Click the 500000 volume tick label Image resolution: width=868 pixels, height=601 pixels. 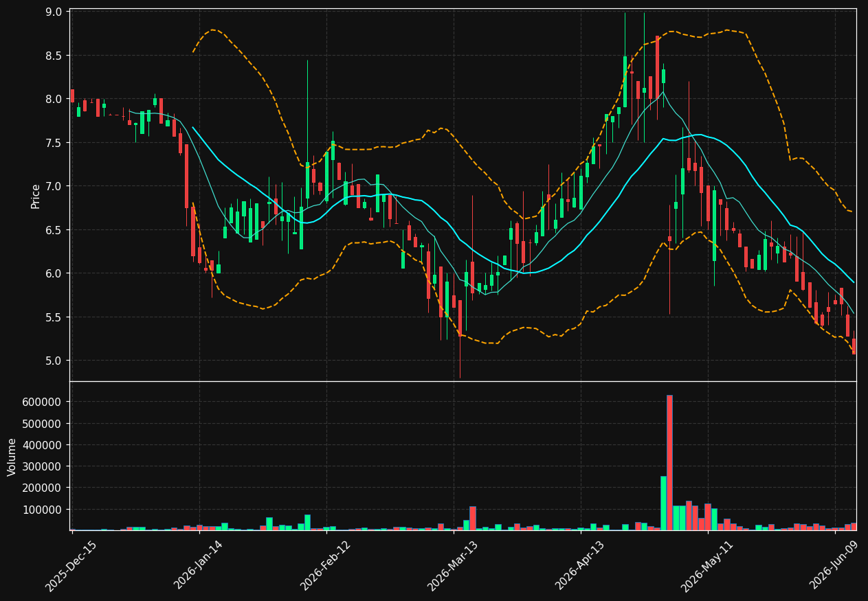coord(42,423)
